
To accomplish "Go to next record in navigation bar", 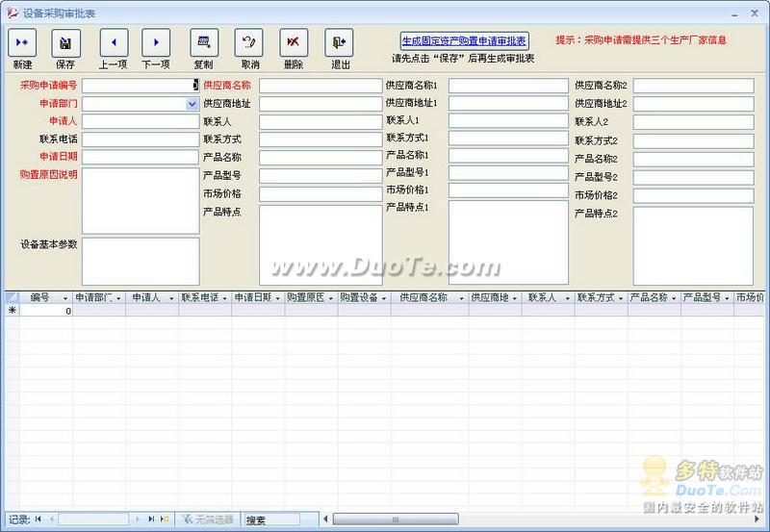I will [x=137, y=519].
